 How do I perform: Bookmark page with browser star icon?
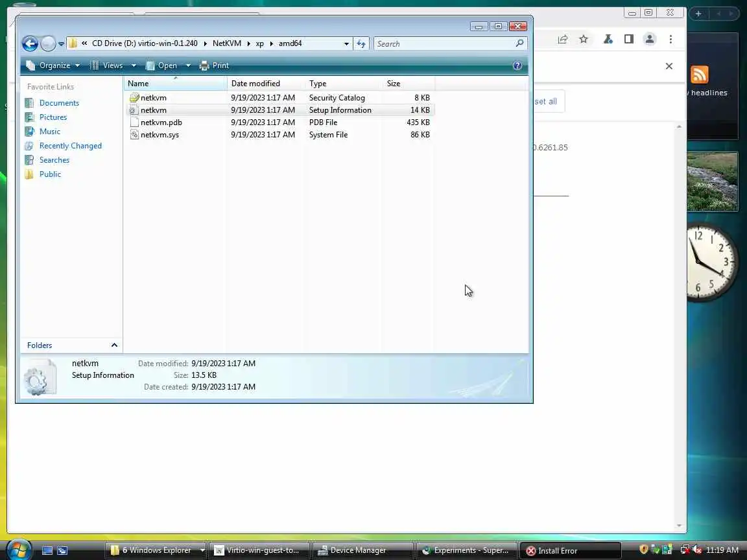click(584, 40)
